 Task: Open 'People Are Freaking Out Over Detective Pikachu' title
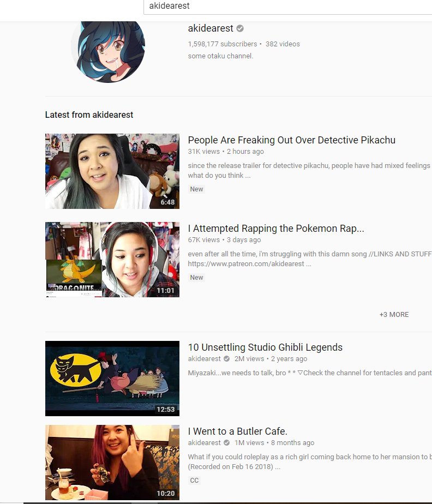[x=291, y=140]
